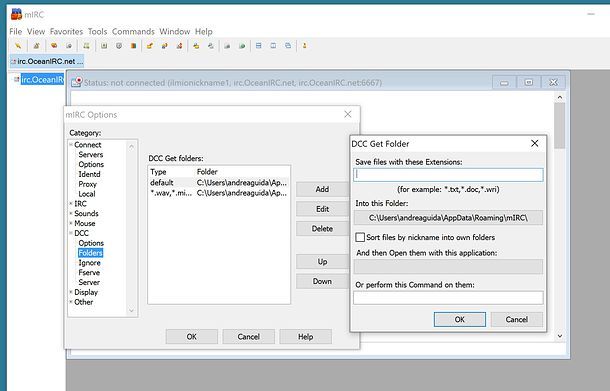The width and height of the screenshot is (610, 391).
Task: Click the mIRC application logo in the title bar
Action: tap(16, 15)
